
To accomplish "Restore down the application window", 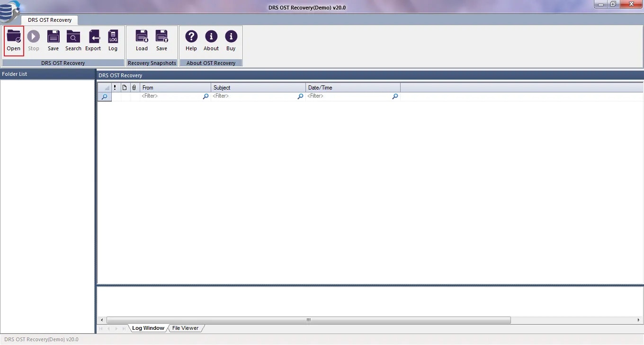I will [x=613, y=4].
